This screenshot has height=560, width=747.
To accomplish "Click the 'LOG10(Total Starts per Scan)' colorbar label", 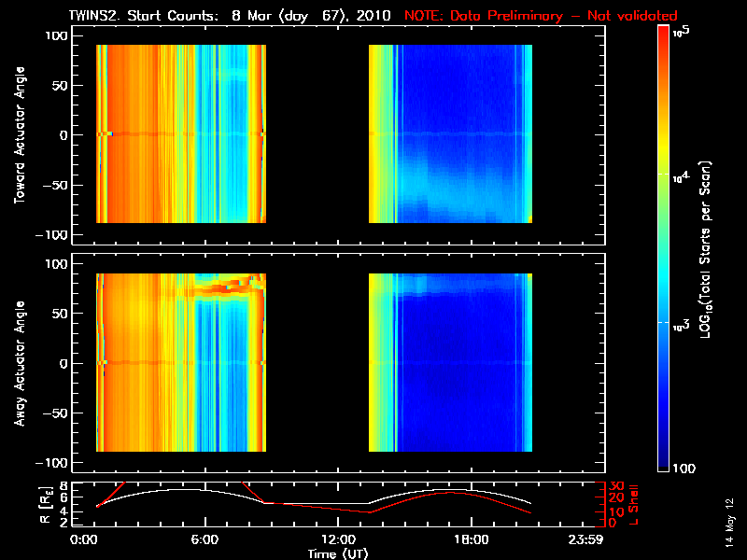I will pos(706,249).
